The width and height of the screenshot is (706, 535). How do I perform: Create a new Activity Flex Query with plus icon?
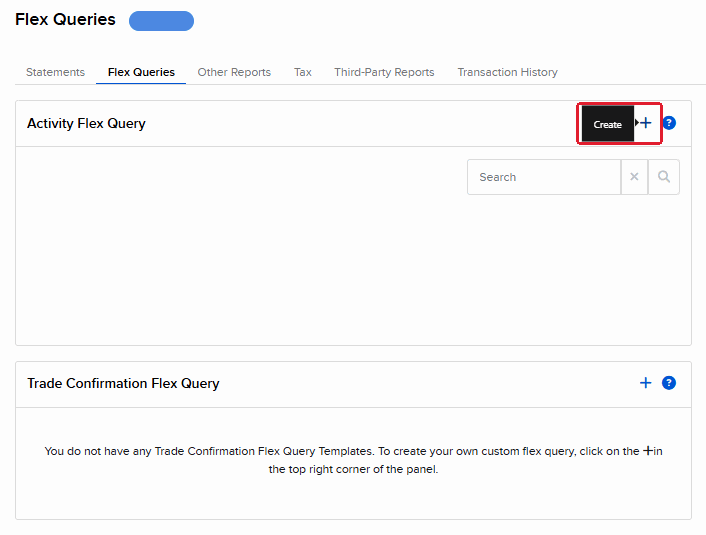646,123
